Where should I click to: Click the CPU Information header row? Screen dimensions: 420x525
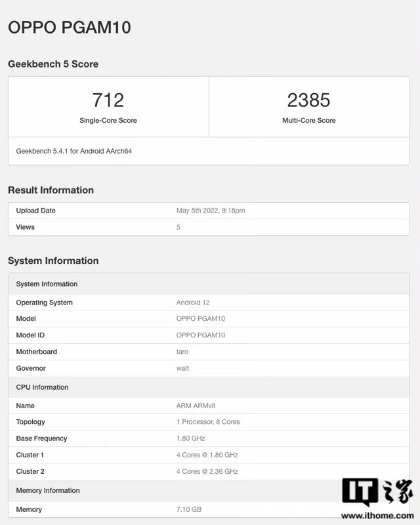coord(209,387)
